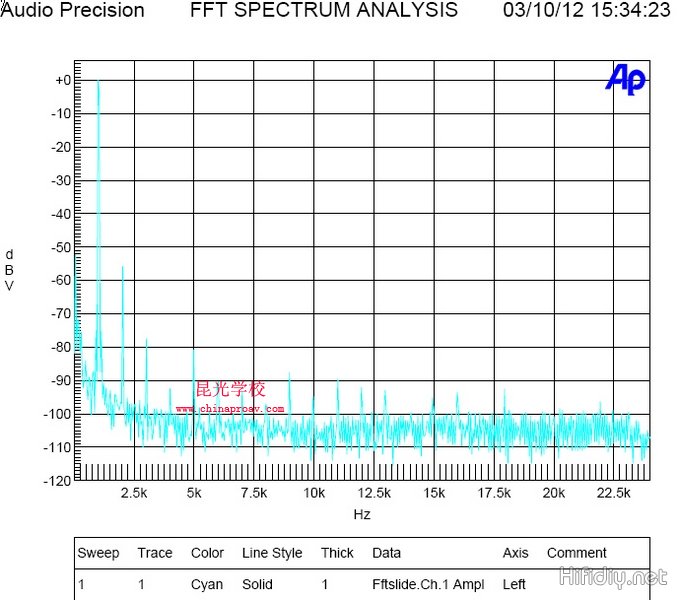Image resolution: width=680 pixels, height=600 pixels.
Task: Click the Hz x-axis label
Action: 362,514
